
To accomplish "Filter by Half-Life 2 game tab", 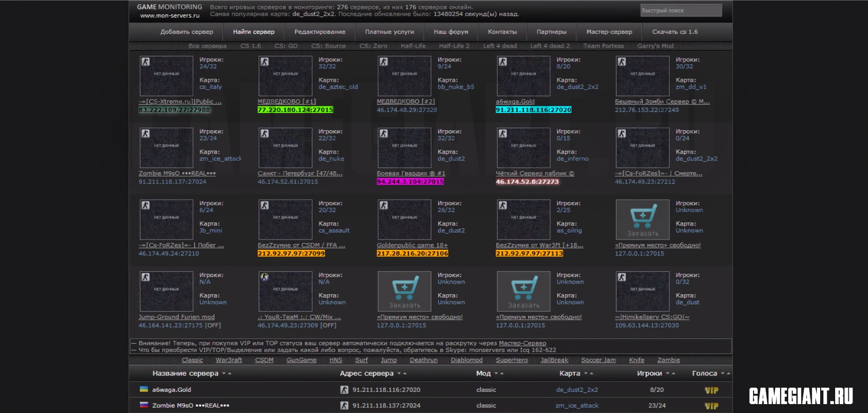I will 454,46.
